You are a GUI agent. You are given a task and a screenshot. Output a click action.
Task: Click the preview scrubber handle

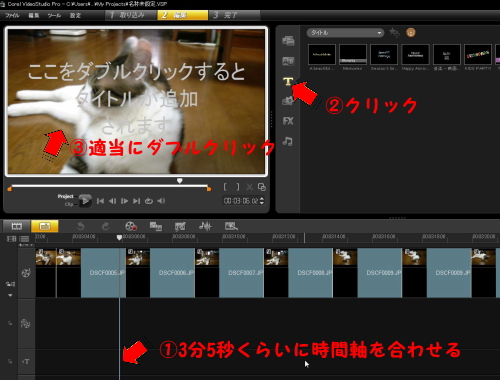click(x=180, y=181)
